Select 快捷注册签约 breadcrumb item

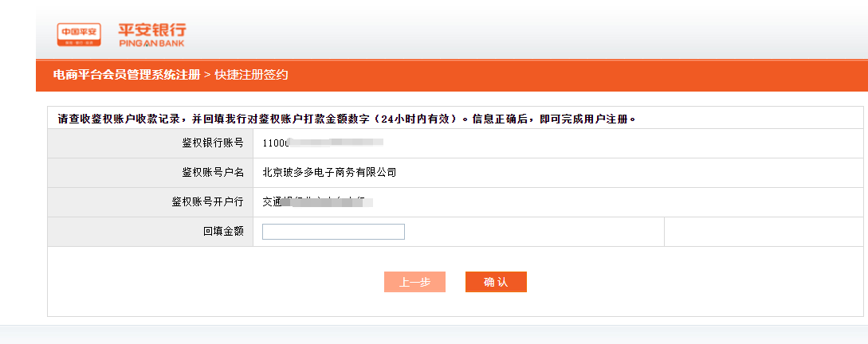(251, 75)
